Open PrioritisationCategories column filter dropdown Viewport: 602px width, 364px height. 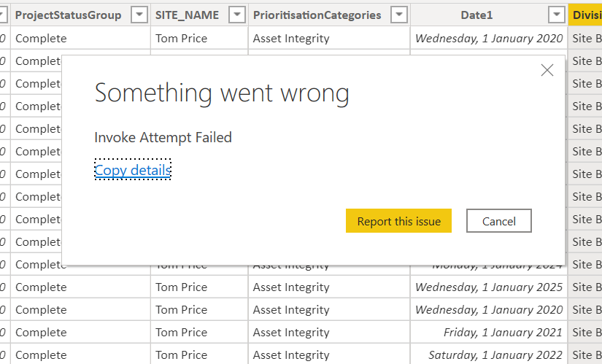pos(399,15)
